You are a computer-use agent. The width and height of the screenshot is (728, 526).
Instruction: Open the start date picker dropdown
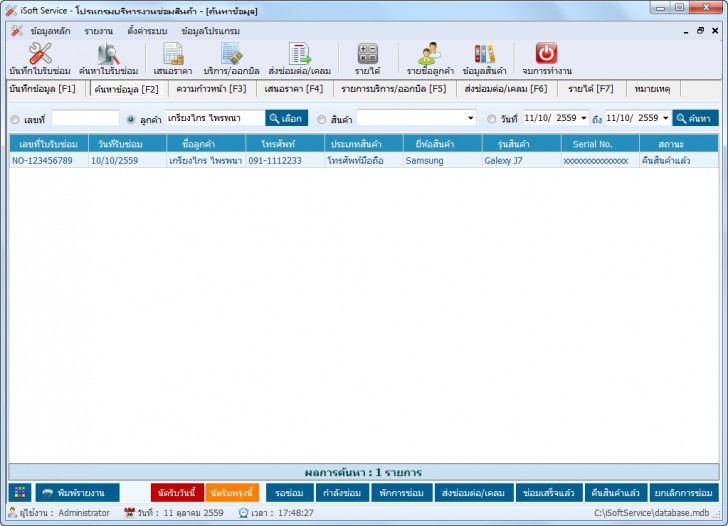(x=584, y=118)
